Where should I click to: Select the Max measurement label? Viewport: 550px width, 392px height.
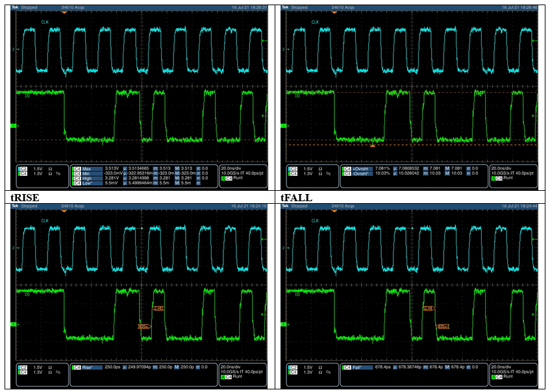pos(92,169)
